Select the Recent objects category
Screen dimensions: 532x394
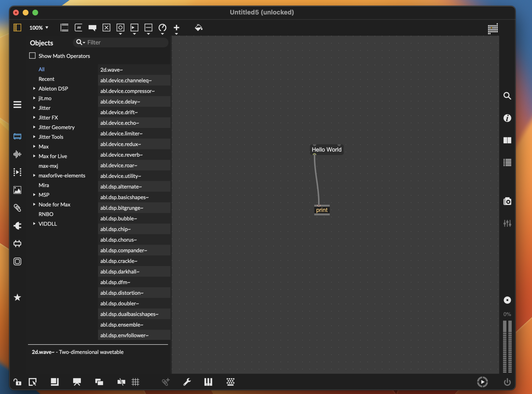click(x=46, y=79)
